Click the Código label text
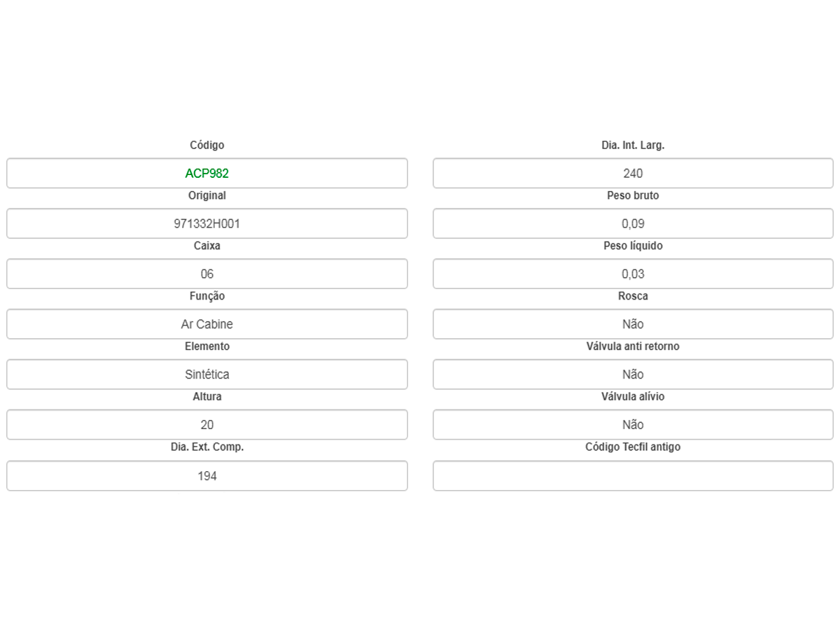 [x=207, y=146]
